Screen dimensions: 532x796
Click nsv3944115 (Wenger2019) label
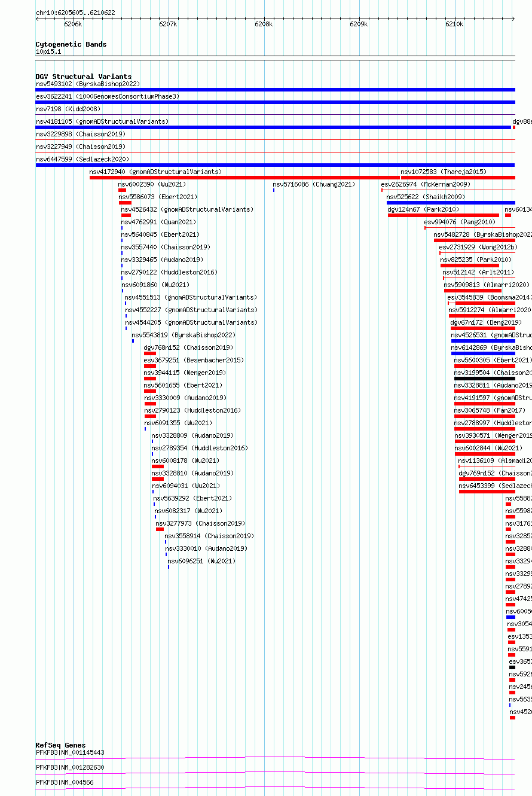pyautogui.click(x=185, y=373)
